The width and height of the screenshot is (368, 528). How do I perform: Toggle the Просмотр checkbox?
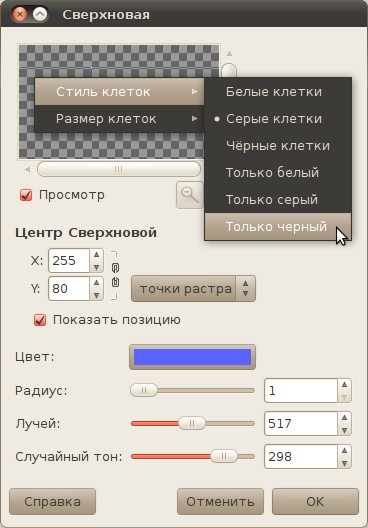[26, 195]
